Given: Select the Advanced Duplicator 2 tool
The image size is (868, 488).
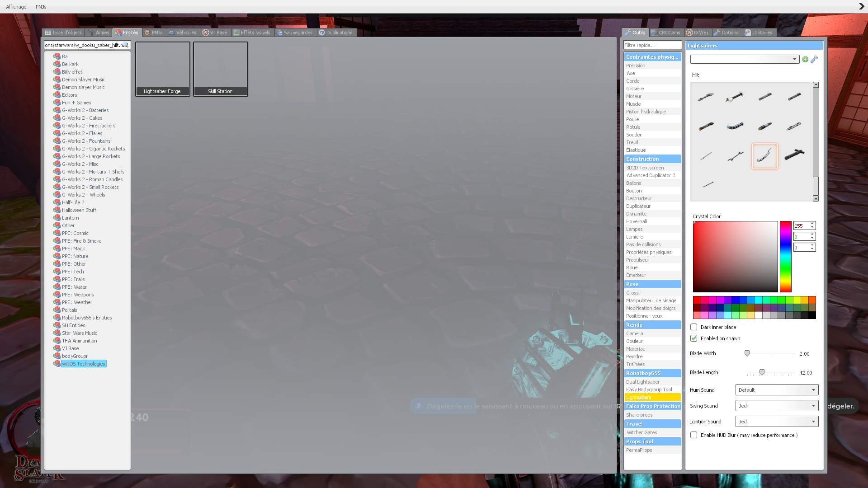Looking at the screenshot, I should (x=652, y=175).
